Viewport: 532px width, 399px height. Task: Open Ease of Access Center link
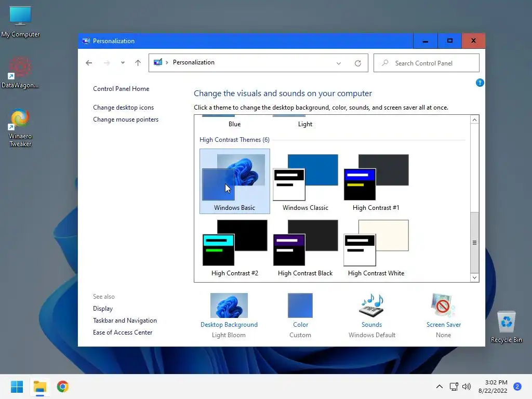tap(123, 332)
